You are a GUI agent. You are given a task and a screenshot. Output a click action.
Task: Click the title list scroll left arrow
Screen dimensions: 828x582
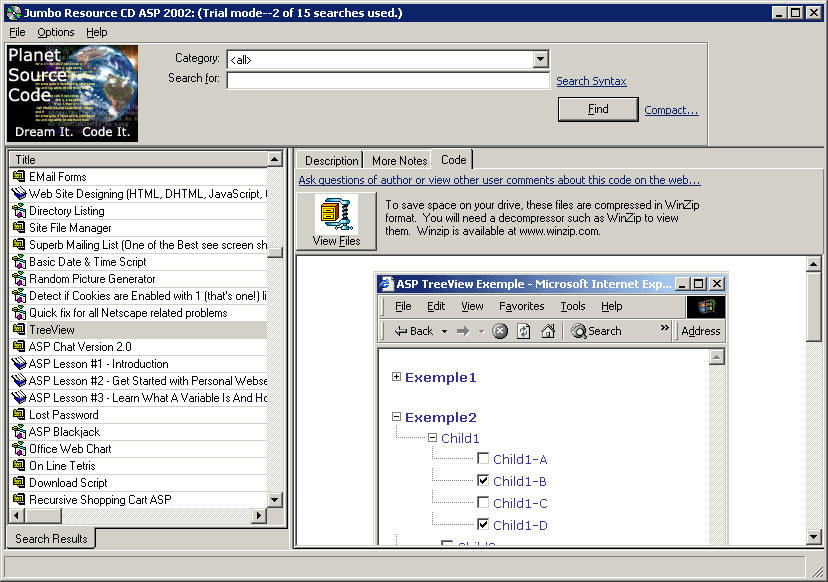click(17, 515)
